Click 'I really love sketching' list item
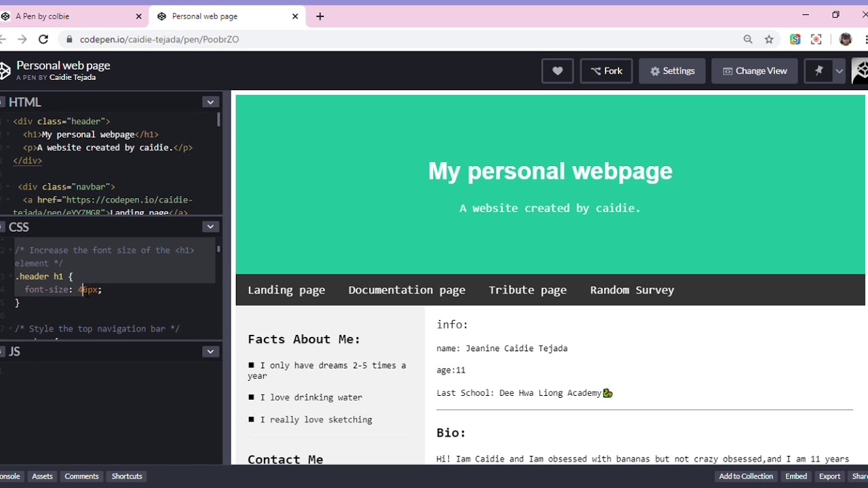The width and height of the screenshot is (868, 488). [x=316, y=420]
